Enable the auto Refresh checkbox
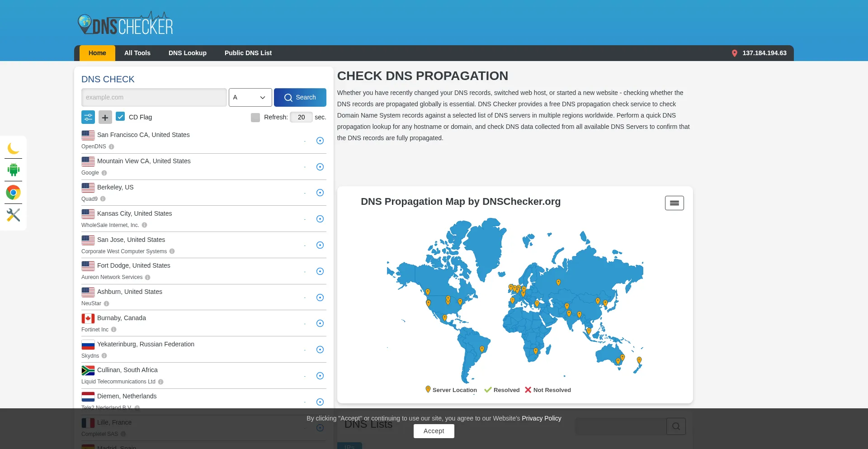The image size is (868, 449). pos(255,118)
